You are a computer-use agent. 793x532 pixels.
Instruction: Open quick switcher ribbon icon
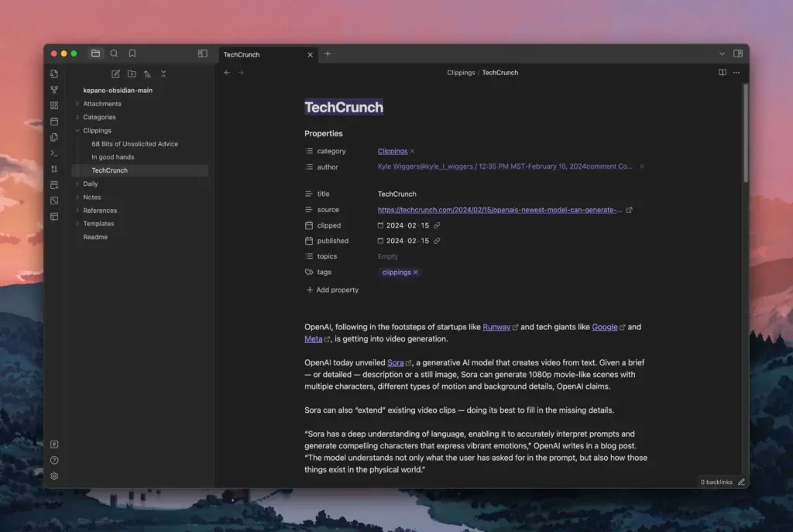[54, 74]
